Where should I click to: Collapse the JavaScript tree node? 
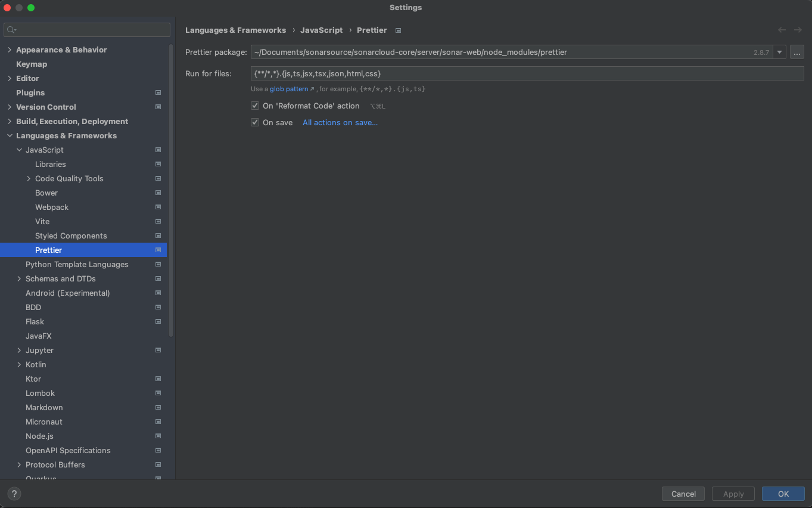coord(19,150)
